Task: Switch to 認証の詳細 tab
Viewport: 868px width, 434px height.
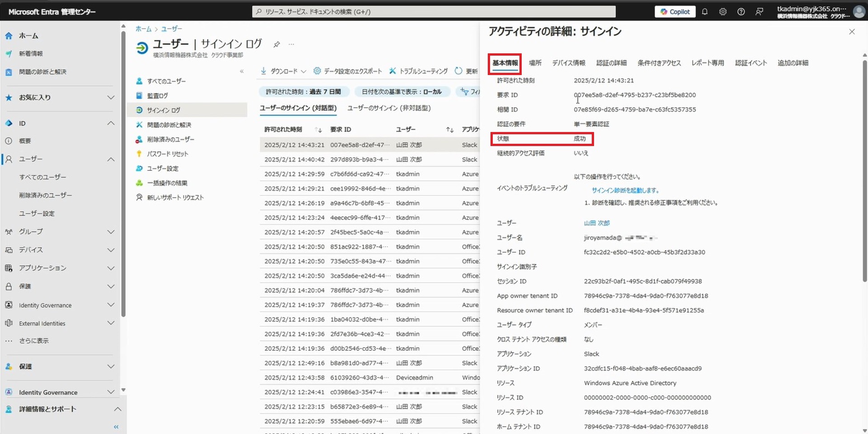Action: pyautogui.click(x=611, y=63)
